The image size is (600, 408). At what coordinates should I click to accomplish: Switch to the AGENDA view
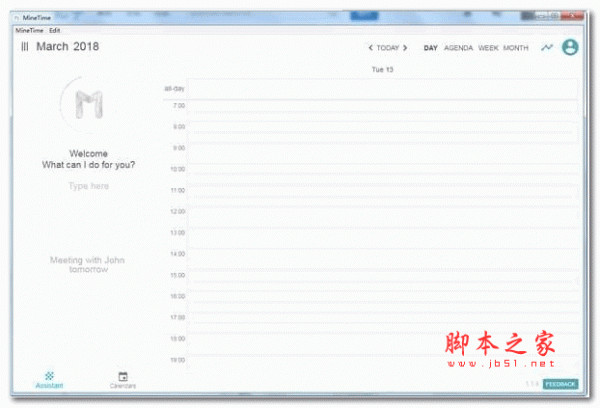[x=458, y=48]
